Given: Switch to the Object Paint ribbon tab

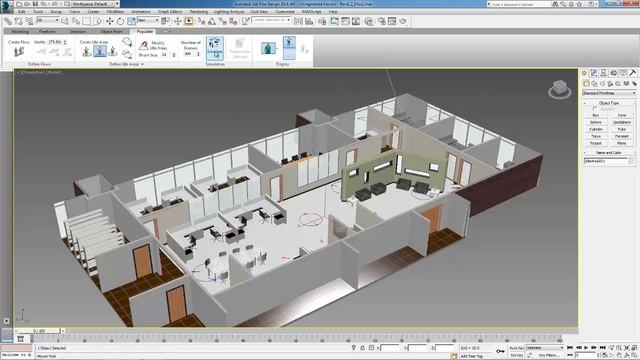Looking at the screenshot, I should [x=111, y=31].
